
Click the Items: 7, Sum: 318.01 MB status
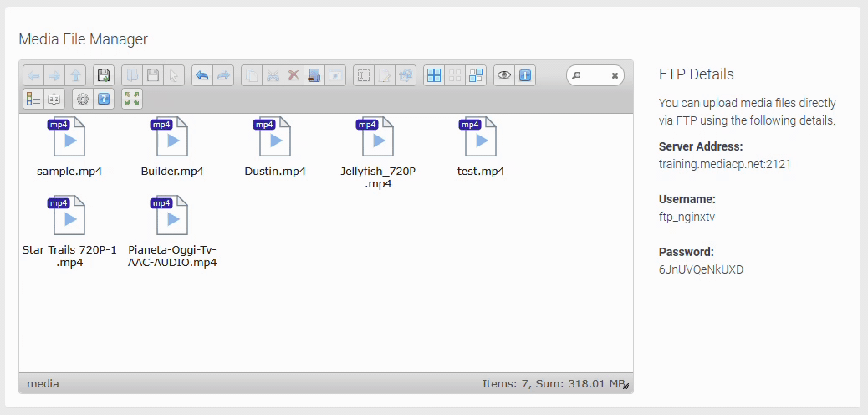[553, 383]
